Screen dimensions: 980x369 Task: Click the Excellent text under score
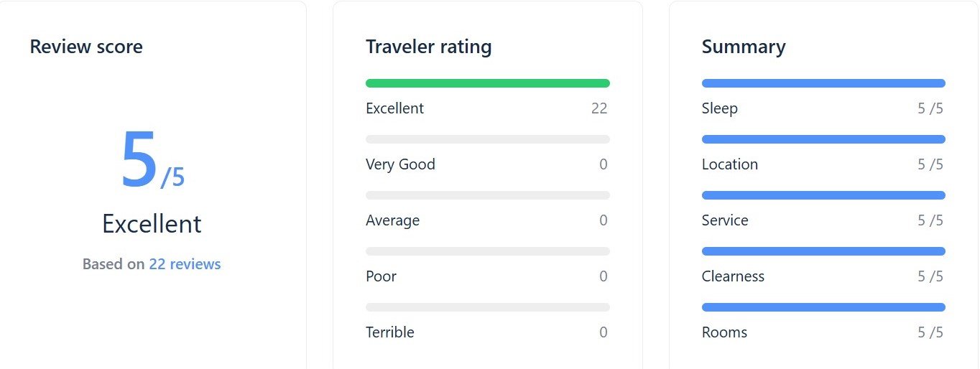tap(152, 224)
